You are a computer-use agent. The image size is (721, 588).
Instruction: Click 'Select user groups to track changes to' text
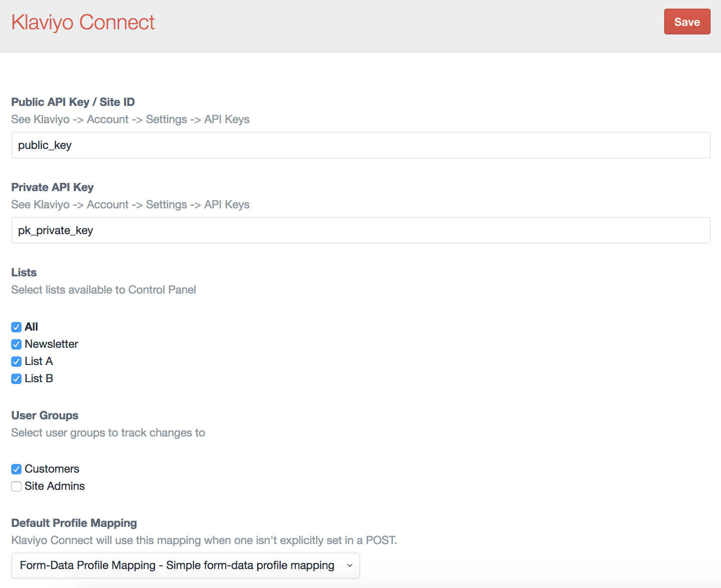point(108,433)
